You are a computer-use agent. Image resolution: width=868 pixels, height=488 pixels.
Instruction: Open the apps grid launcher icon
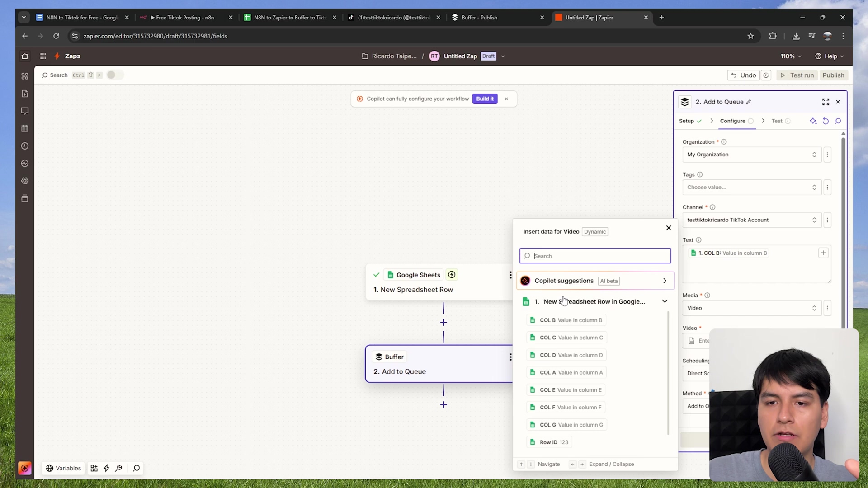click(43, 56)
